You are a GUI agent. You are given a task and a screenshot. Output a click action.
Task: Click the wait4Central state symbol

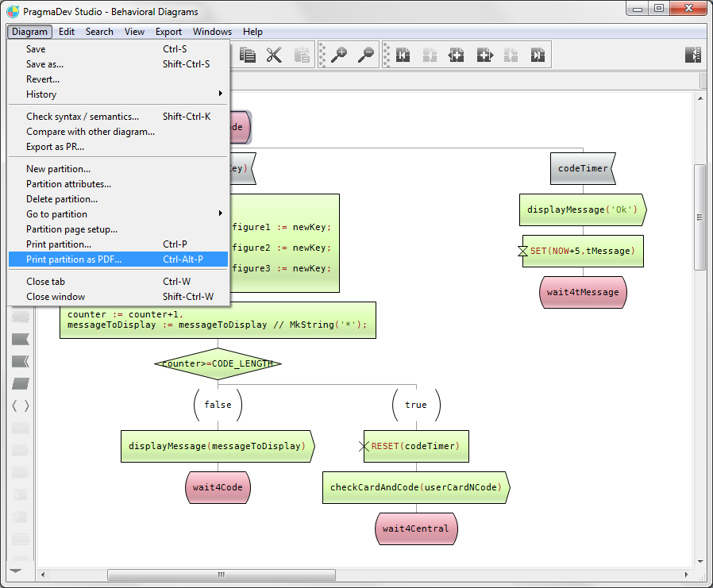tap(416, 528)
